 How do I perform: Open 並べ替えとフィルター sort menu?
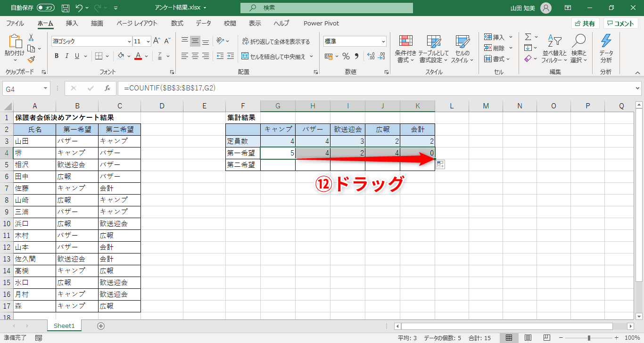pos(554,49)
